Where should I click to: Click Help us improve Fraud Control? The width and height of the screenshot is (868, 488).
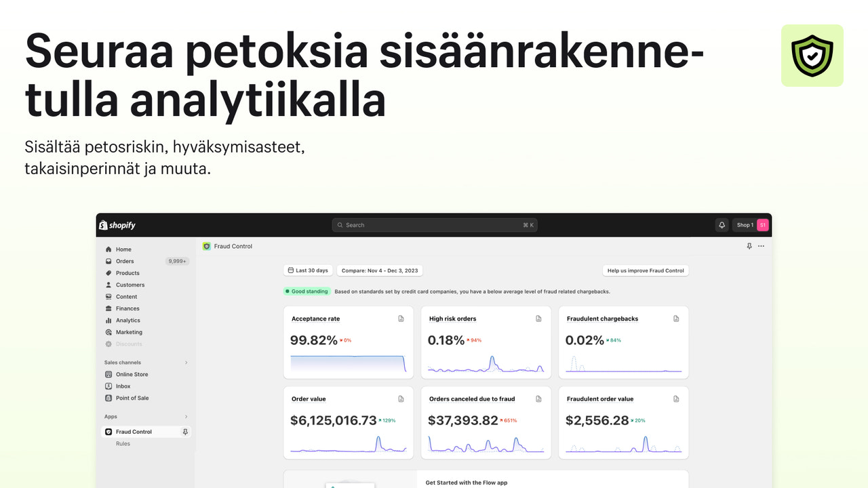pyautogui.click(x=646, y=270)
